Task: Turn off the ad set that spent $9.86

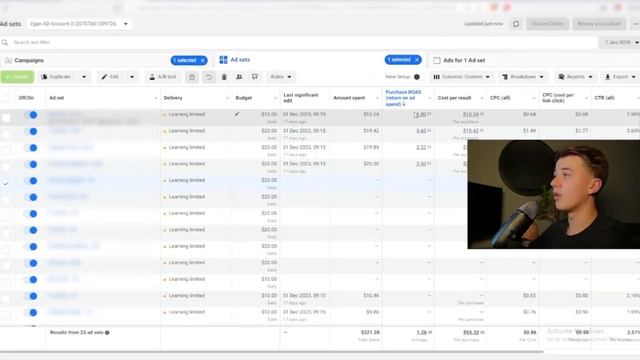Action: click(x=31, y=313)
